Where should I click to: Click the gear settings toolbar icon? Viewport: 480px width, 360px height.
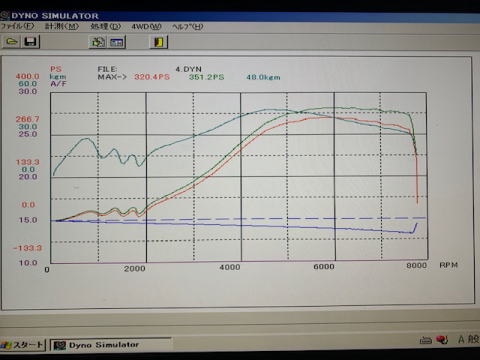(x=98, y=42)
